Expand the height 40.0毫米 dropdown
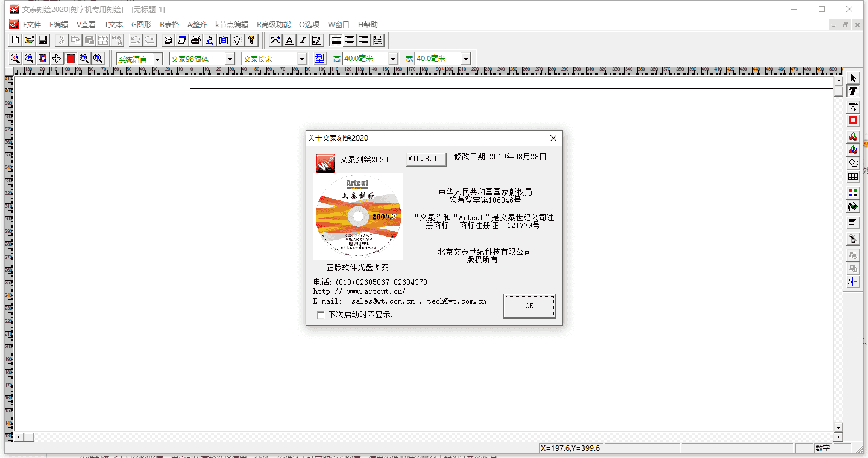868x458 pixels. [x=393, y=59]
